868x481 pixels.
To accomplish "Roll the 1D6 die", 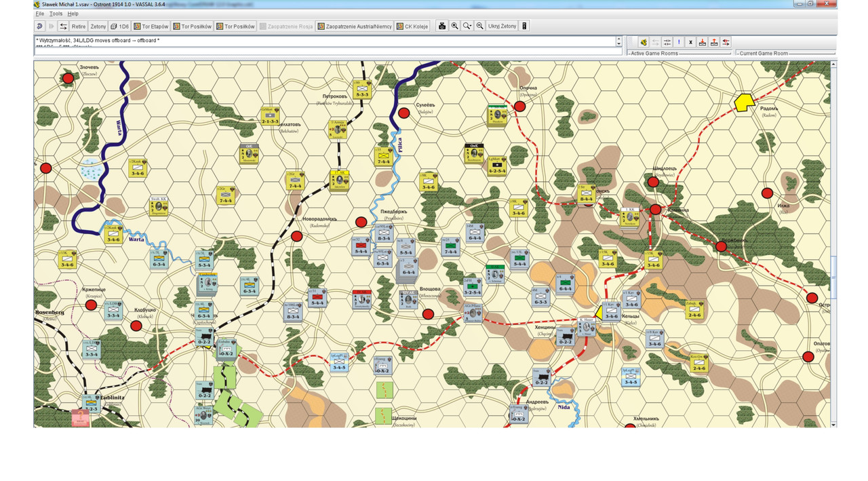I will coord(120,26).
